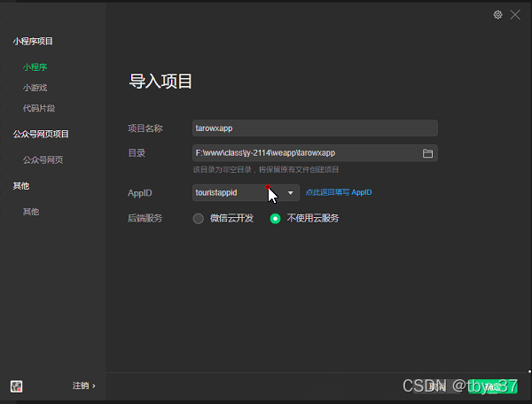
Task: Click the 取消 button
Action: [438, 386]
